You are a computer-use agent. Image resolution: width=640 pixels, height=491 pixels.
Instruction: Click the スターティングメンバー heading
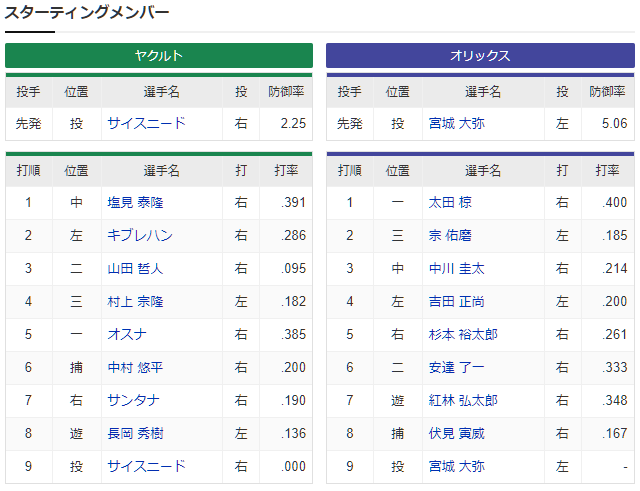point(87,13)
